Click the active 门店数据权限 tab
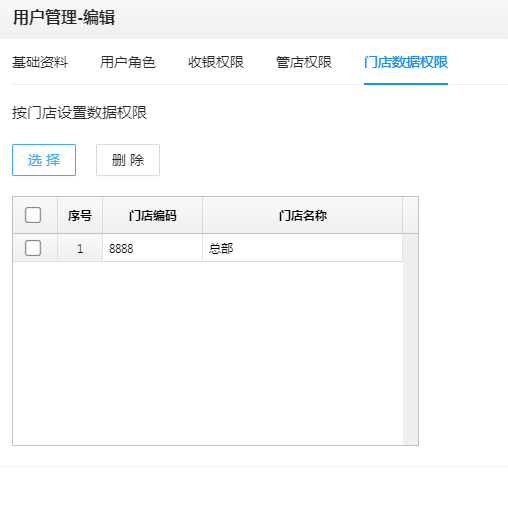 (406, 62)
